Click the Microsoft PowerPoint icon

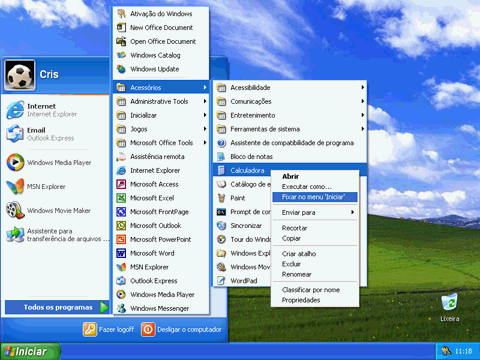click(x=121, y=239)
